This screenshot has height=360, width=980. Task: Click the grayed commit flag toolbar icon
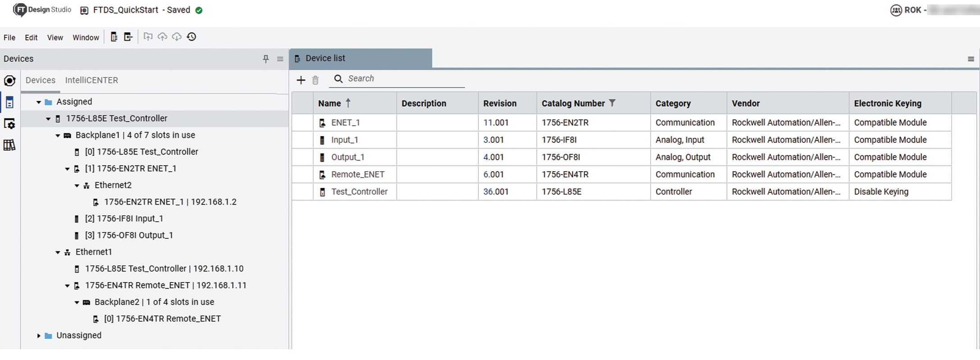(x=148, y=37)
